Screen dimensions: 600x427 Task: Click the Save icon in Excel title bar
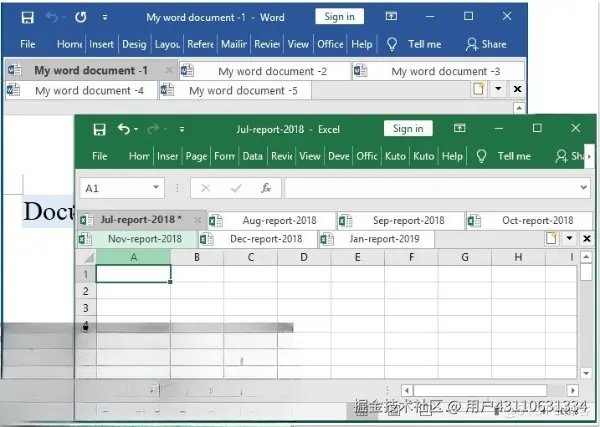pyautogui.click(x=99, y=129)
